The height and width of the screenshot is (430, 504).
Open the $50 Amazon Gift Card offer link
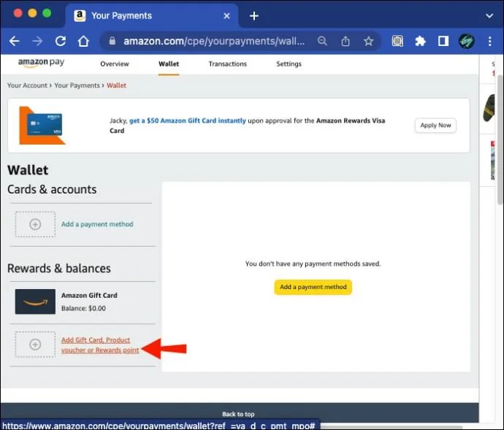click(188, 120)
